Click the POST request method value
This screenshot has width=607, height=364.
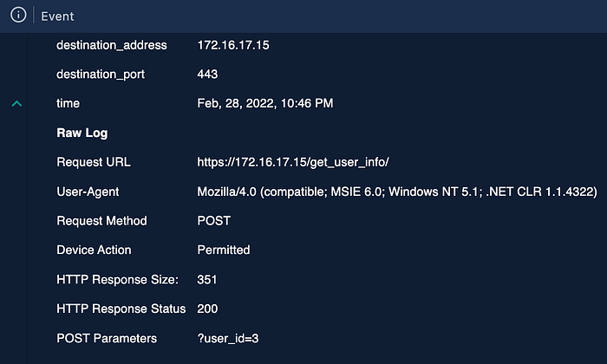(213, 221)
